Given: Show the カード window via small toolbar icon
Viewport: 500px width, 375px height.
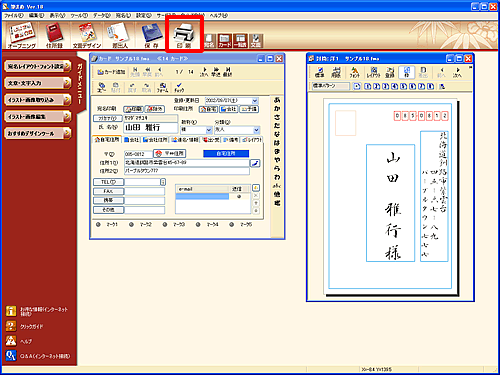Looking at the screenshot, I should click(225, 41).
